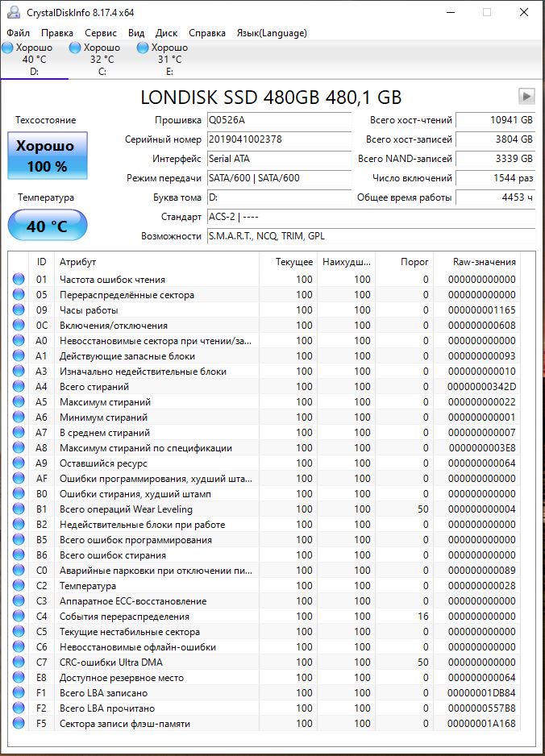
Task: Click the status orb of row C7
Action: [19, 662]
